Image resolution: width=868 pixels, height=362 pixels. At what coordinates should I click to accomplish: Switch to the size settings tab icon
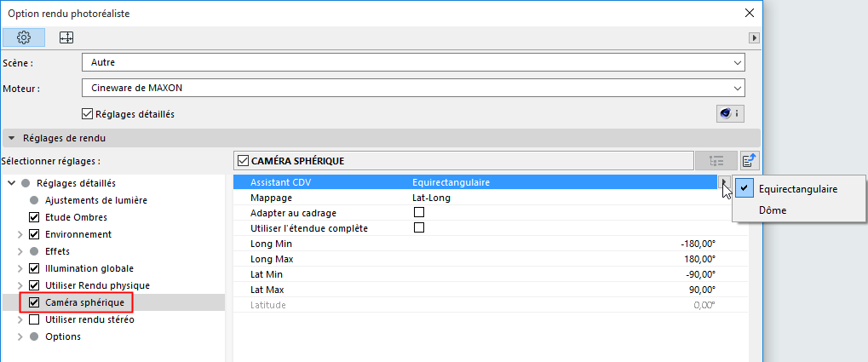pos(66,37)
